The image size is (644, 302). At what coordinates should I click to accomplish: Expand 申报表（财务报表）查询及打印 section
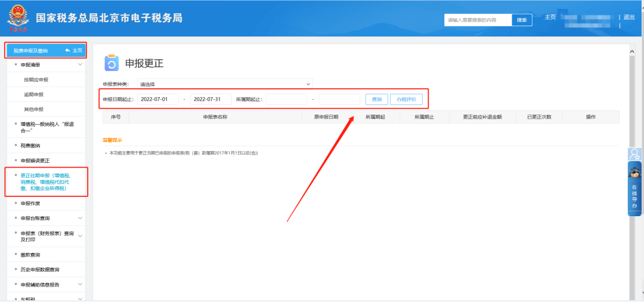click(x=80, y=236)
